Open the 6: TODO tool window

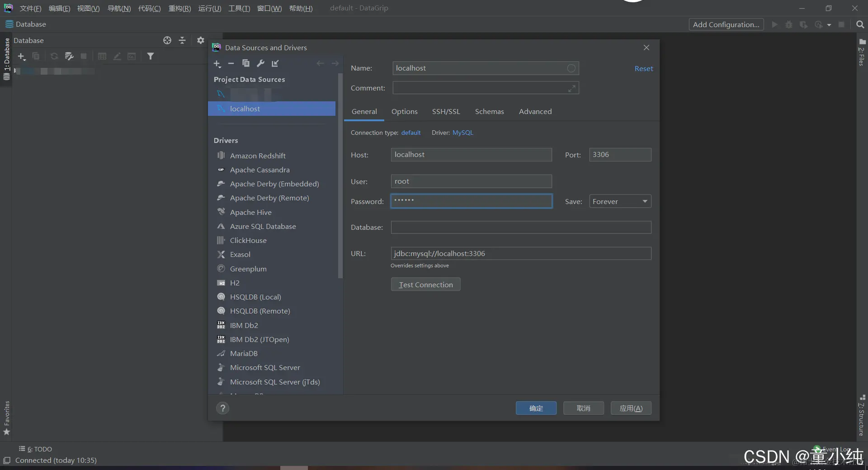tap(35, 449)
